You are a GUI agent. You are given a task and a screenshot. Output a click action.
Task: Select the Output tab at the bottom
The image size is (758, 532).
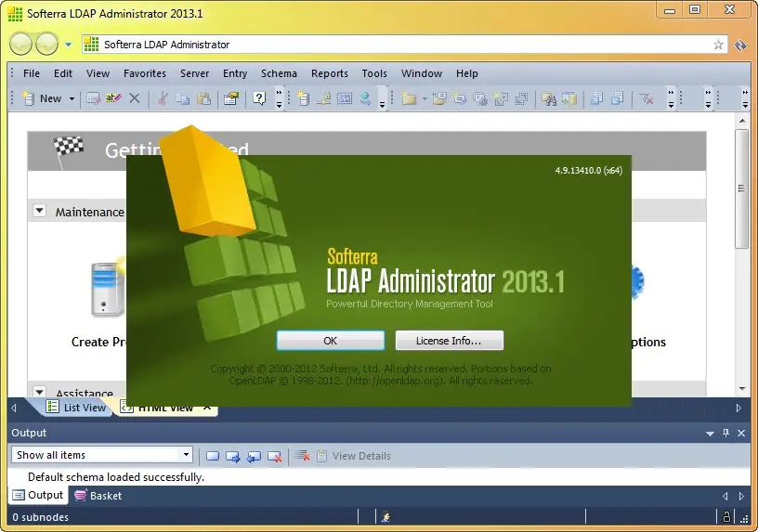click(38, 495)
